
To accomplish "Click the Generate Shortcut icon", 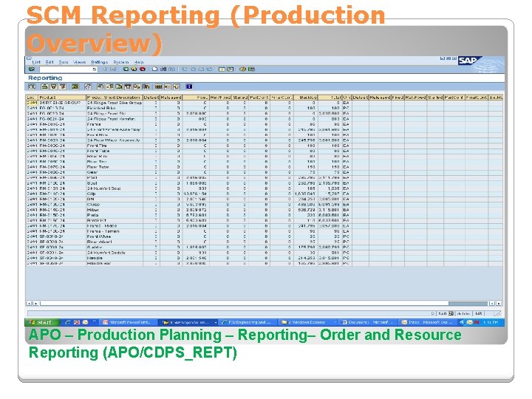I will click(231, 69).
